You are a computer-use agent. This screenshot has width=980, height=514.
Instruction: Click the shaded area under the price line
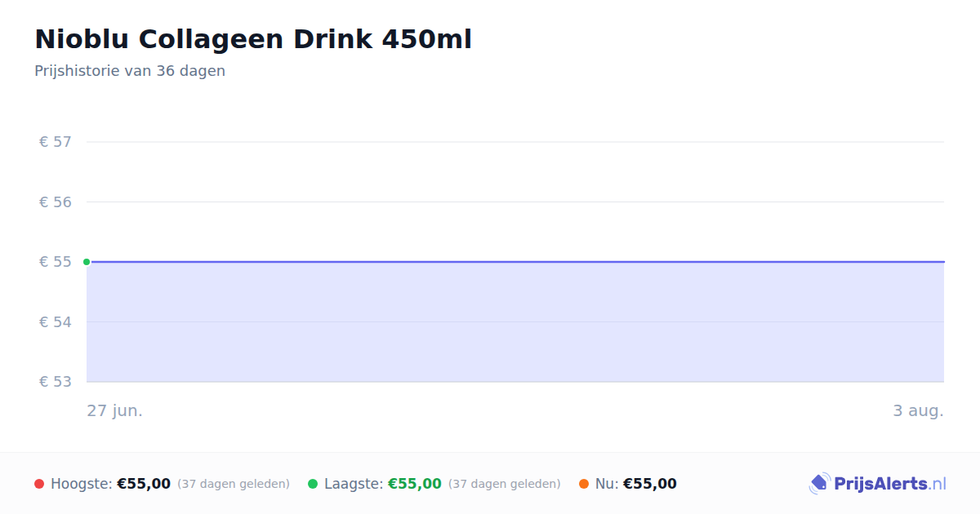pyautogui.click(x=515, y=322)
